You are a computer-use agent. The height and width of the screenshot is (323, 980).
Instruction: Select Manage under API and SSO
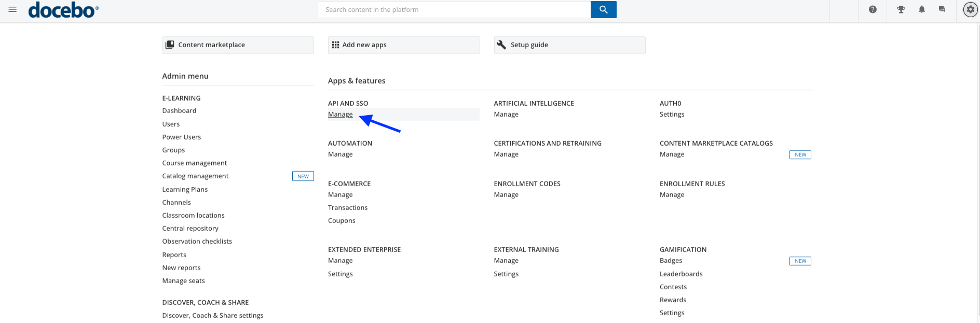(x=341, y=114)
